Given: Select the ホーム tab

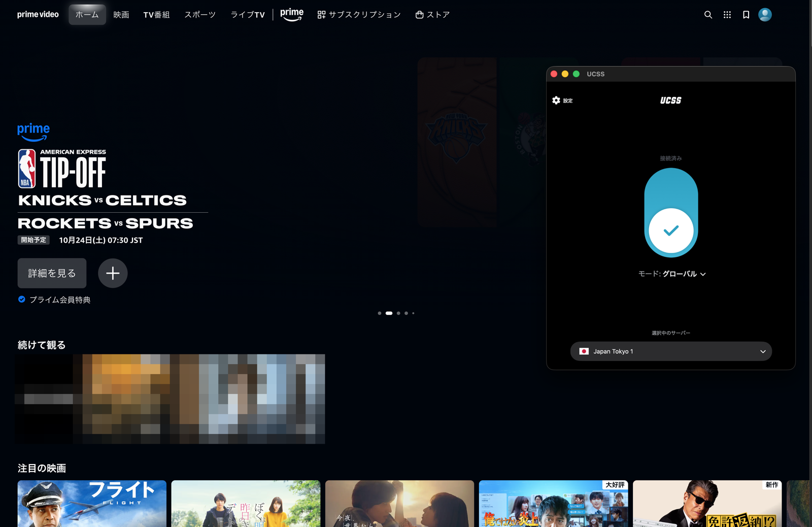Looking at the screenshot, I should tap(87, 15).
